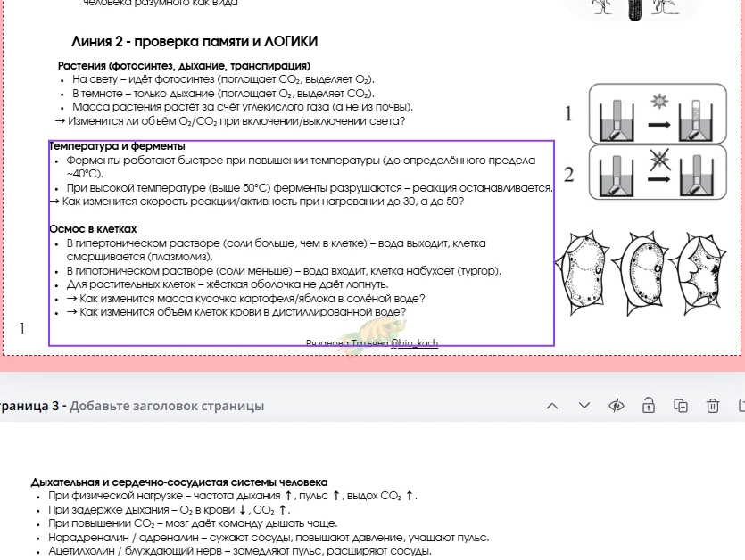Click the line 'В гипотоническом растворе (соли меньше)'

(x=284, y=271)
